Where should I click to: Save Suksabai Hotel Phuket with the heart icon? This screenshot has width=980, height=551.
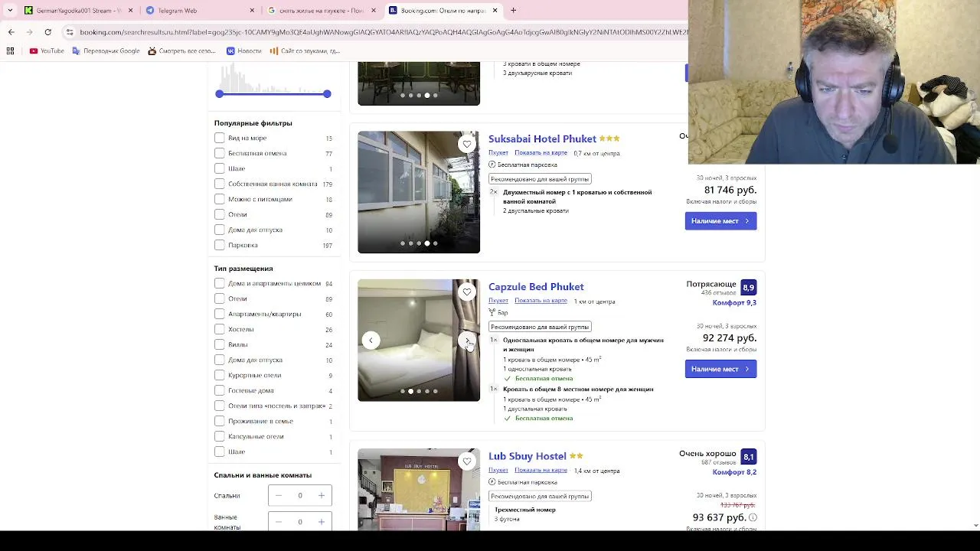(x=467, y=144)
